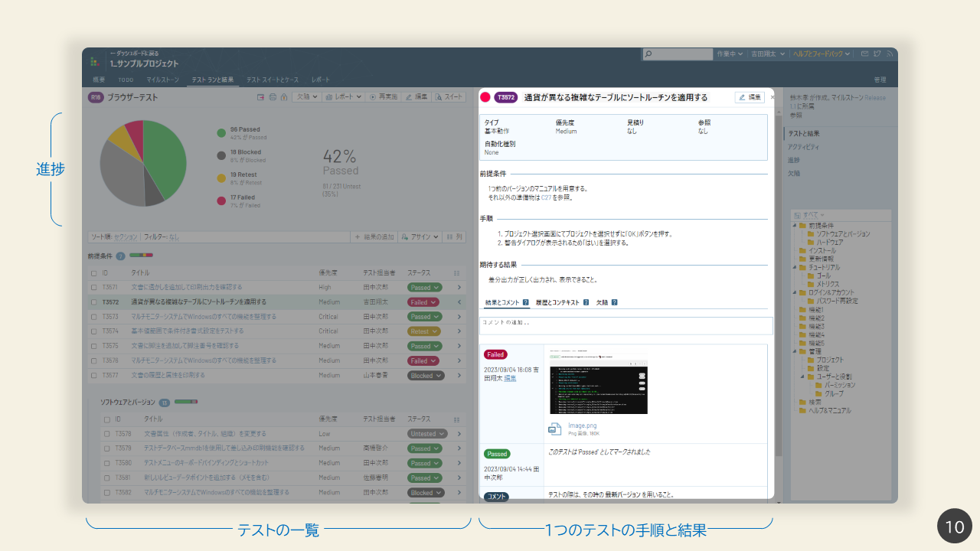Select all tests in 前提条件 header checkbox
Screen dimensions: 980x551
click(94, 273)
